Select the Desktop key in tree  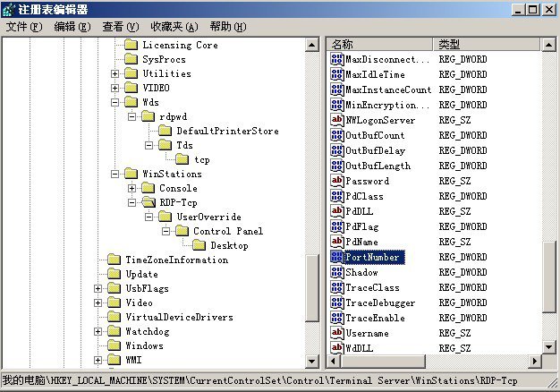[x=229, y=245]
